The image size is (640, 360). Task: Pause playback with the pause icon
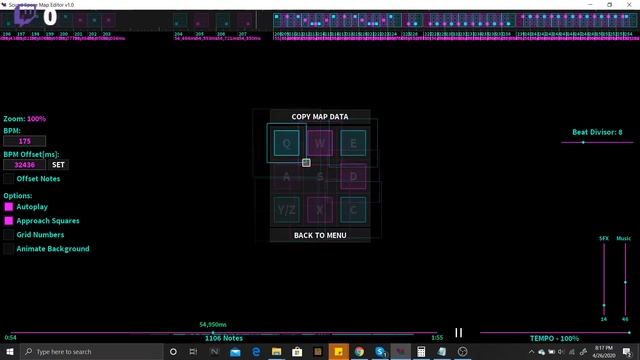click(x=459, y=333)
